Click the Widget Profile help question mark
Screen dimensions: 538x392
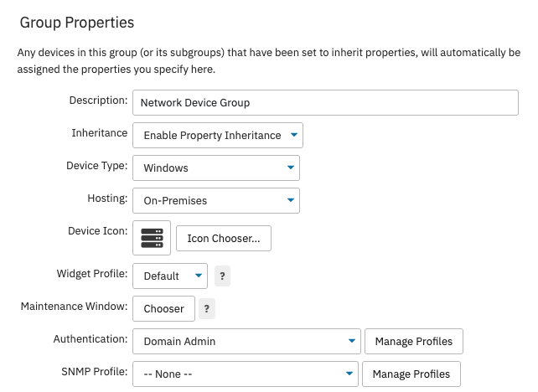click(222, 276)
